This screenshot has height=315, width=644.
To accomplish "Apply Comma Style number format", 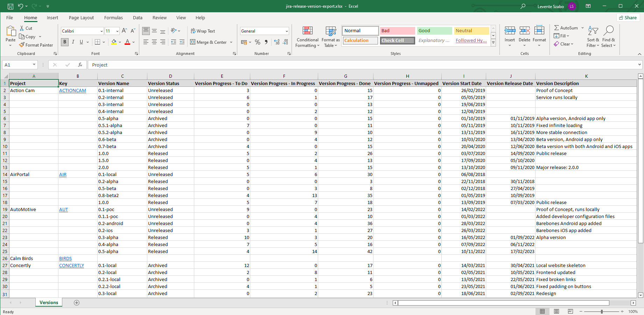I will [266, 42].
